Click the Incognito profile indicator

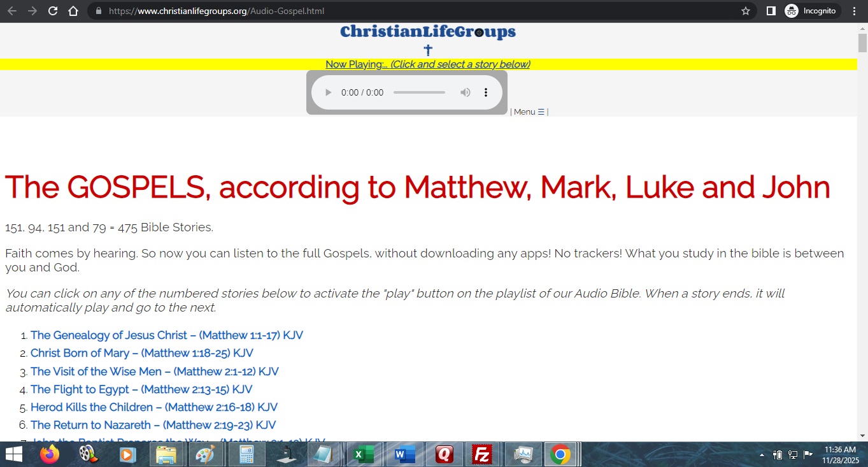coord(811,11)
